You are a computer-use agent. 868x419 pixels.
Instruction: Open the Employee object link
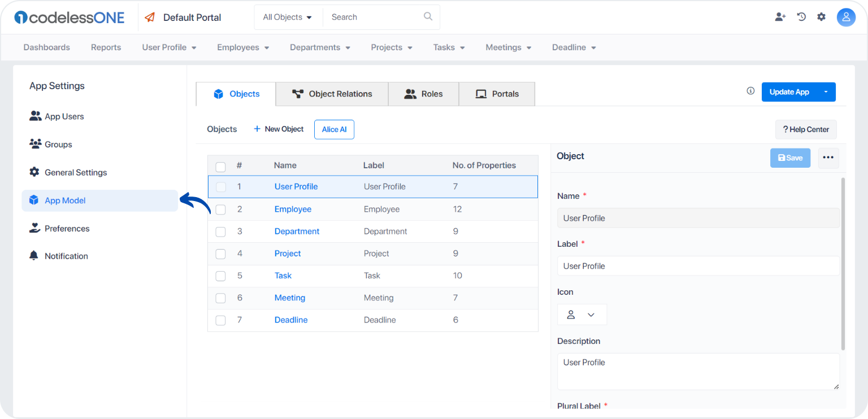293,209
